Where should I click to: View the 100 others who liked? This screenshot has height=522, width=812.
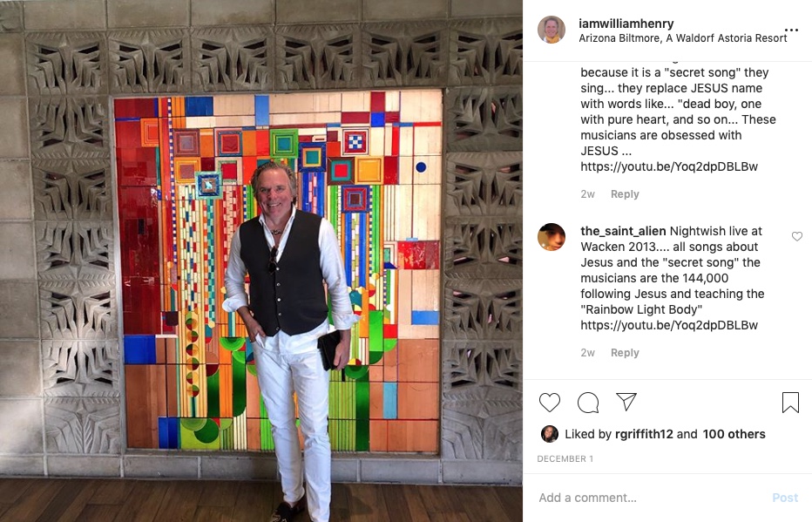click(x=734, y=434)
